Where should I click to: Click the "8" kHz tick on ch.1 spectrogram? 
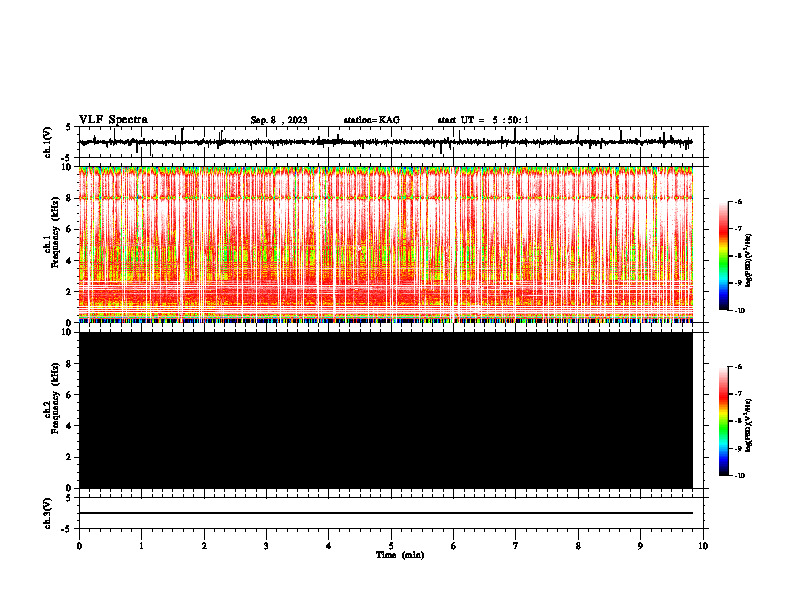click(x=70, y=198)
